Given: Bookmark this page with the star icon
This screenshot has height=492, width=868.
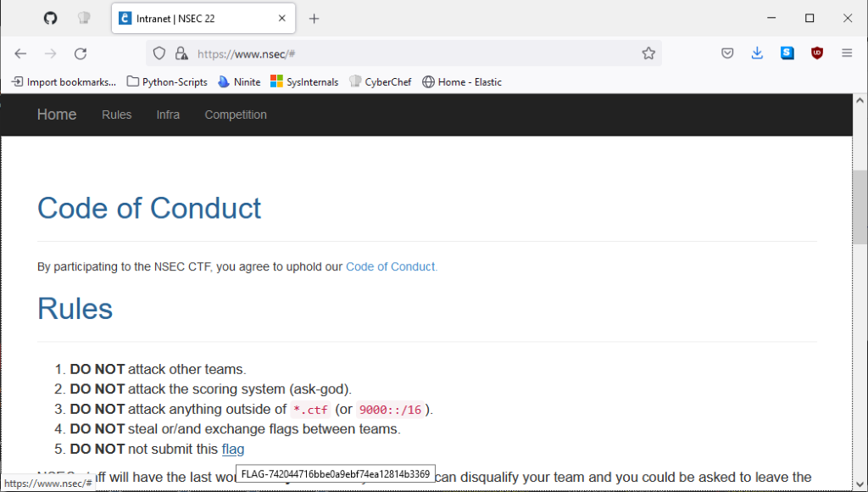Looking at the screenshot, I should pos(648,53).
